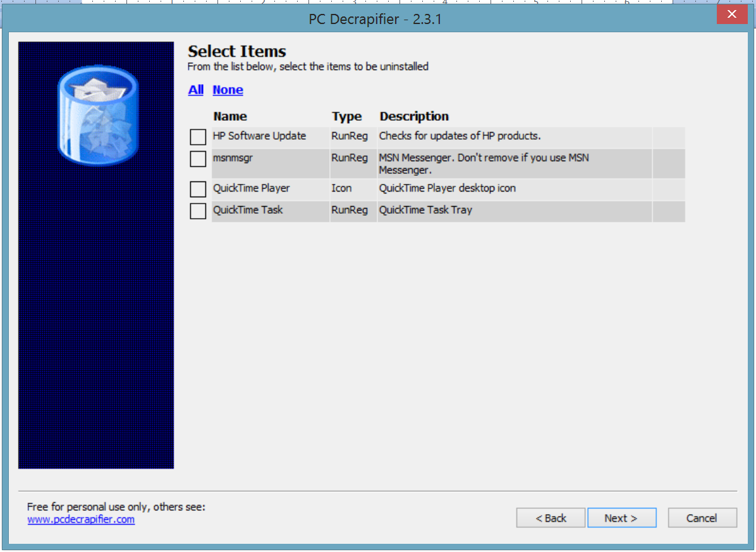Select the QuickTime Player name cell
The image size is (756, 552).
[270, 189]
